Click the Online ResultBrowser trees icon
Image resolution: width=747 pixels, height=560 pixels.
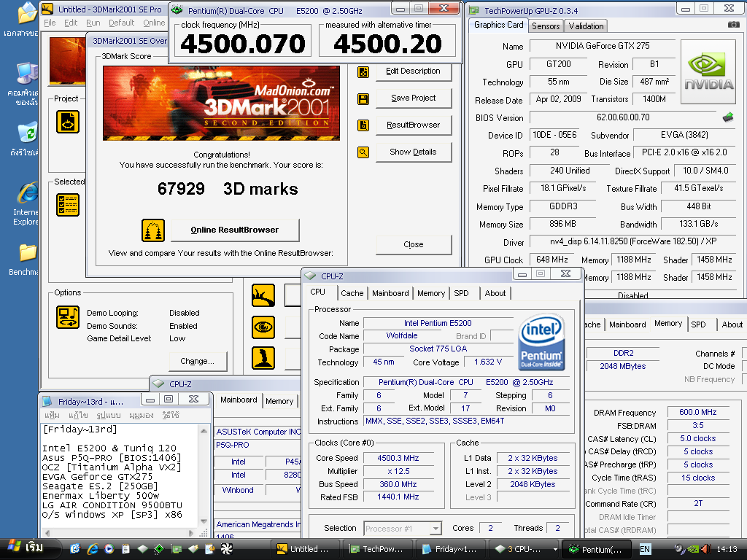(153, 230)
